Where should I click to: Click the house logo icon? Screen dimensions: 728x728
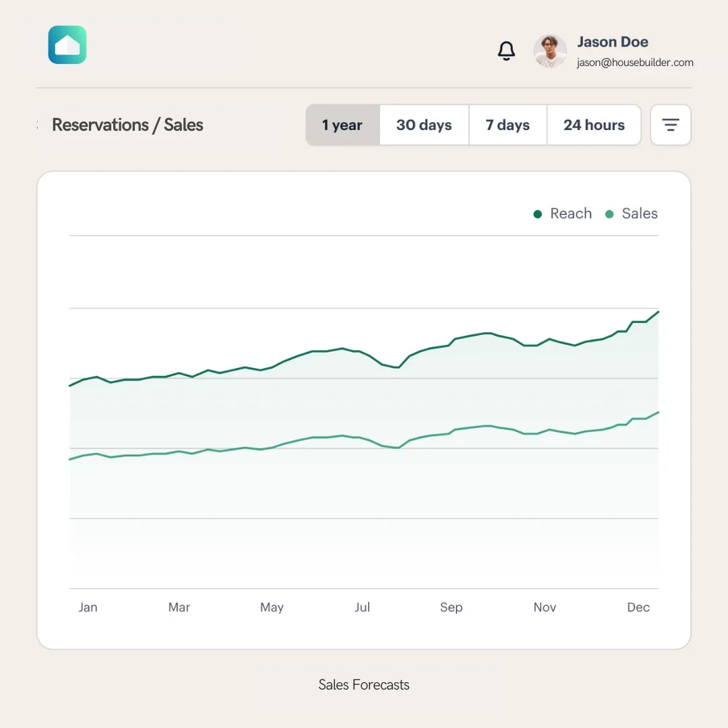coord(67,45)
